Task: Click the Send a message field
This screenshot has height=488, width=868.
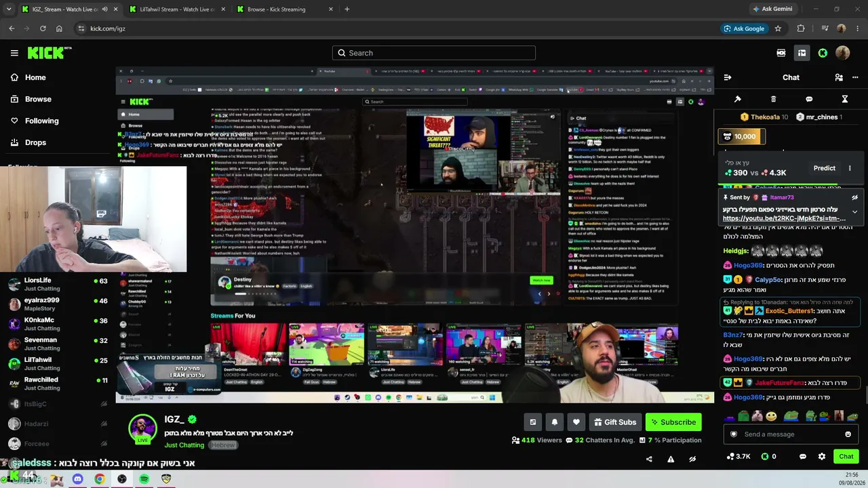Action: point(791,434)
